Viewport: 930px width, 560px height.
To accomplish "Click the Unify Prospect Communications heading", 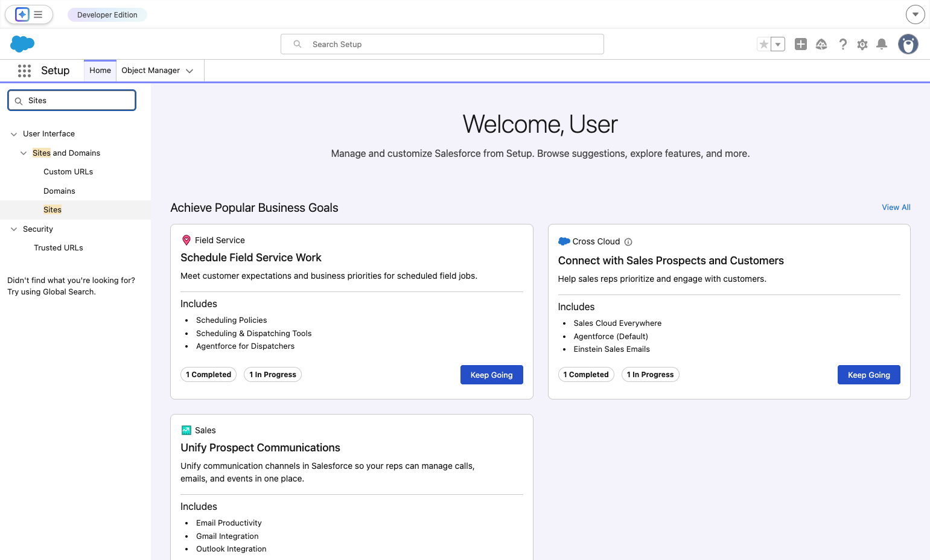I will pyautogui.click(x=260, y=448).
